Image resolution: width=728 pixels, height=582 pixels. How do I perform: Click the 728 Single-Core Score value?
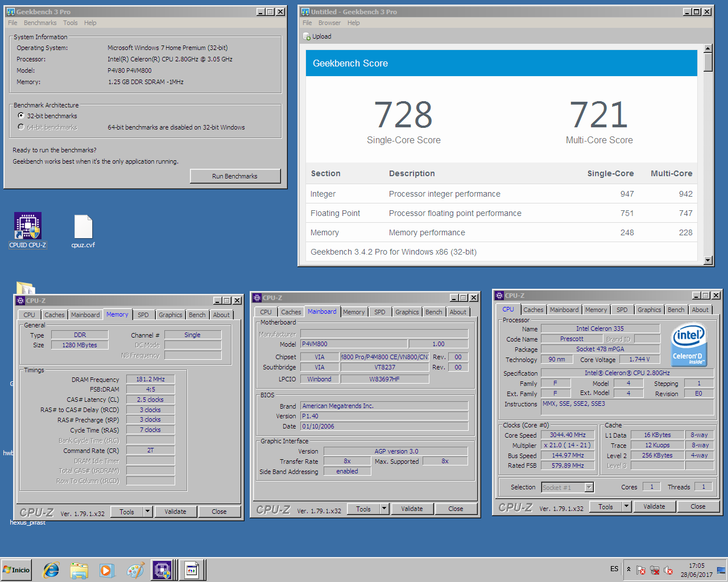403,115
